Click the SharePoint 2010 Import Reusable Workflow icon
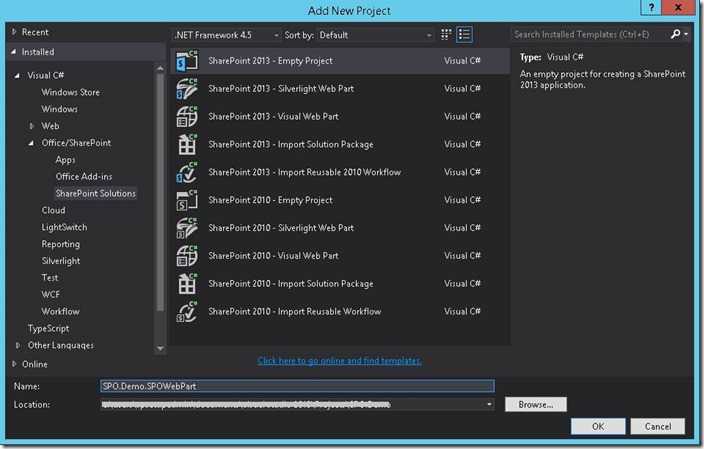 [187, 311]
